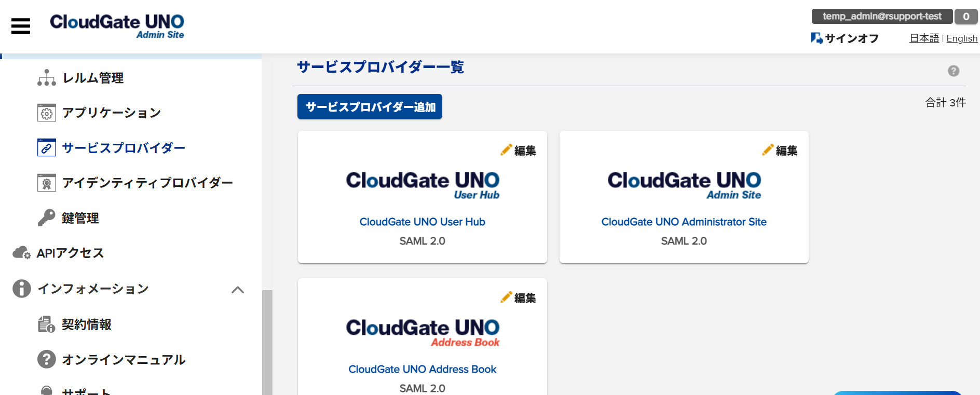Open アプリケーション in the sidebar
Viewport: 980px width, 395px height.
pos(112,113)
